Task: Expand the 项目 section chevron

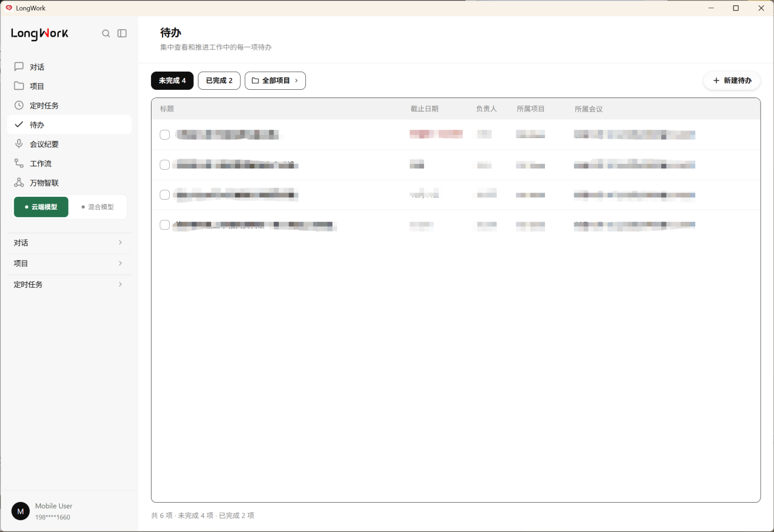Action: tap(120, 263)
